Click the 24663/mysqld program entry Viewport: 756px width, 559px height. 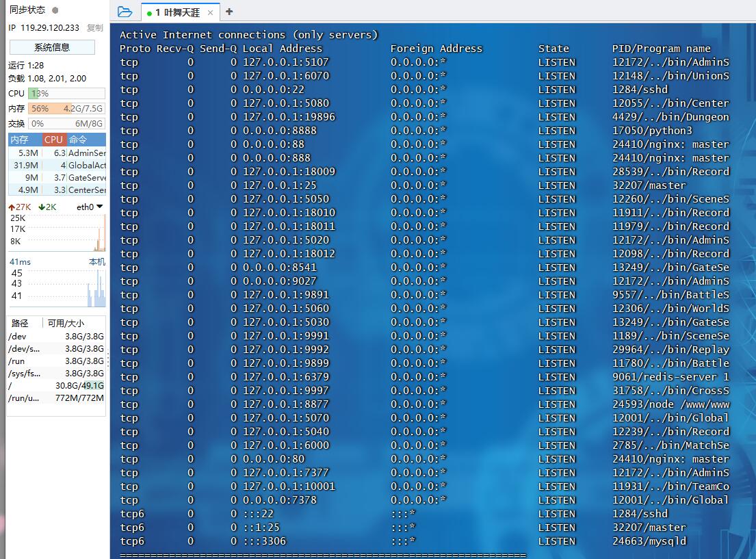(649, 541)
